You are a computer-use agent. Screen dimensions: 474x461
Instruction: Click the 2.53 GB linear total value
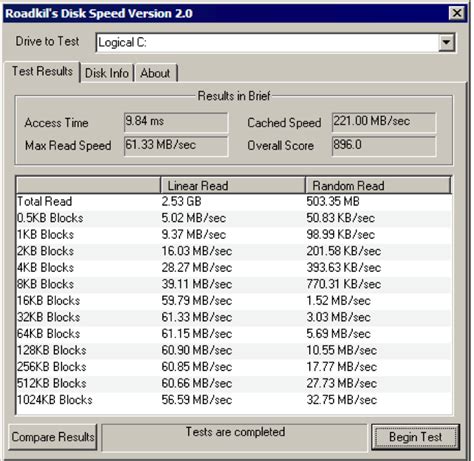pos(181,201)
